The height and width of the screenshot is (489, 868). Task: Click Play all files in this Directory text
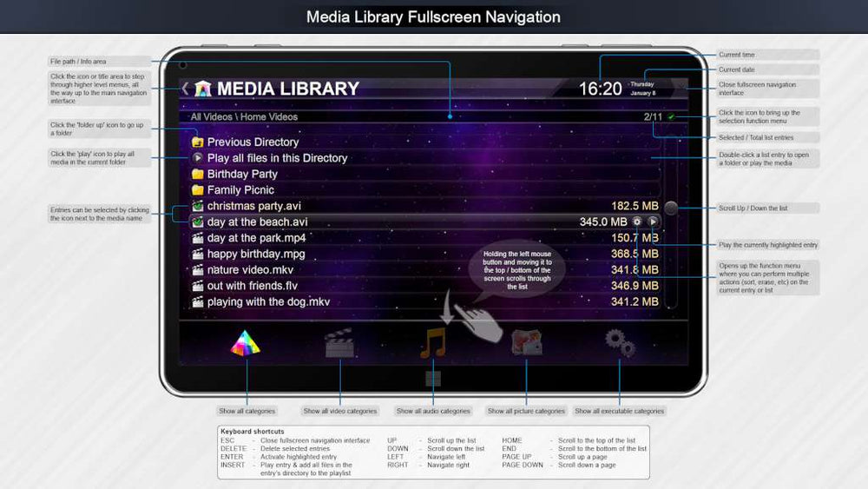(278, 158)
